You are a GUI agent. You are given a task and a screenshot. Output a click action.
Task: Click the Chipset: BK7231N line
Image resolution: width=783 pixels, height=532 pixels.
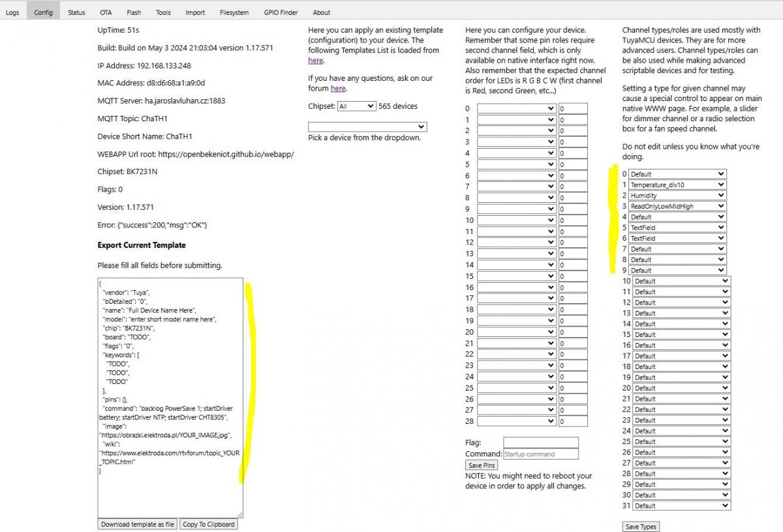pos(128,171)
